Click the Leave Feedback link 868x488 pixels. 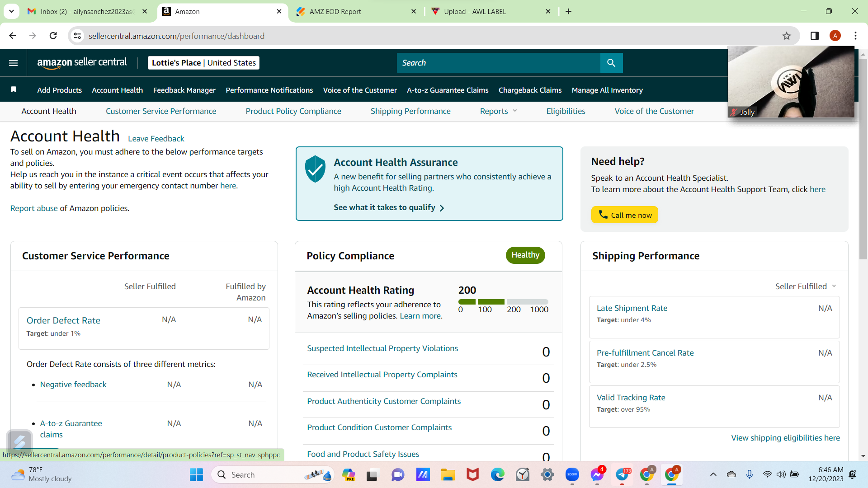[156, 139]
